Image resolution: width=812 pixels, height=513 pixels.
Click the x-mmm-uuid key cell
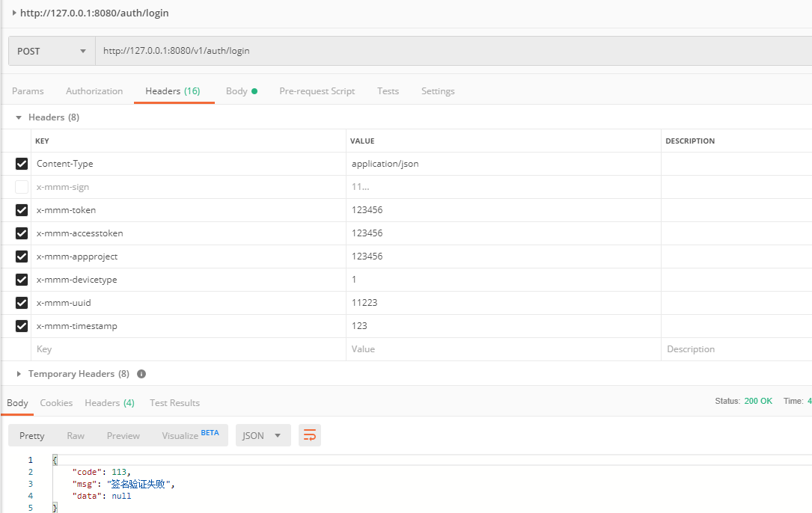[189, 303]
